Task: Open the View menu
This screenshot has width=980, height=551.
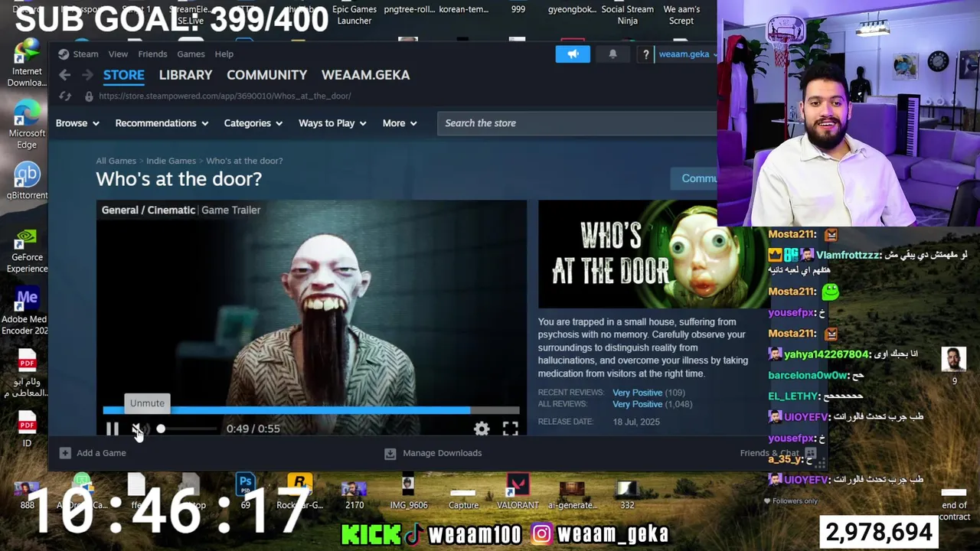Action: [x=118, y=54]
